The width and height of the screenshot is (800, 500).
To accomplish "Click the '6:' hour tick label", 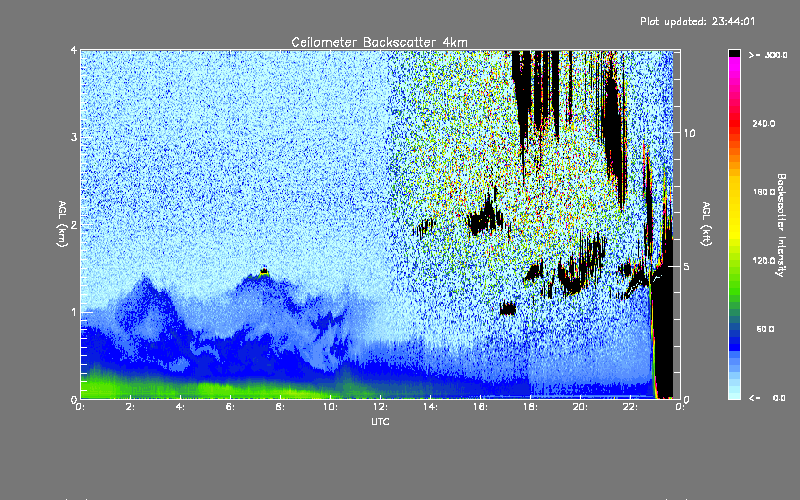I will [231, 407].
